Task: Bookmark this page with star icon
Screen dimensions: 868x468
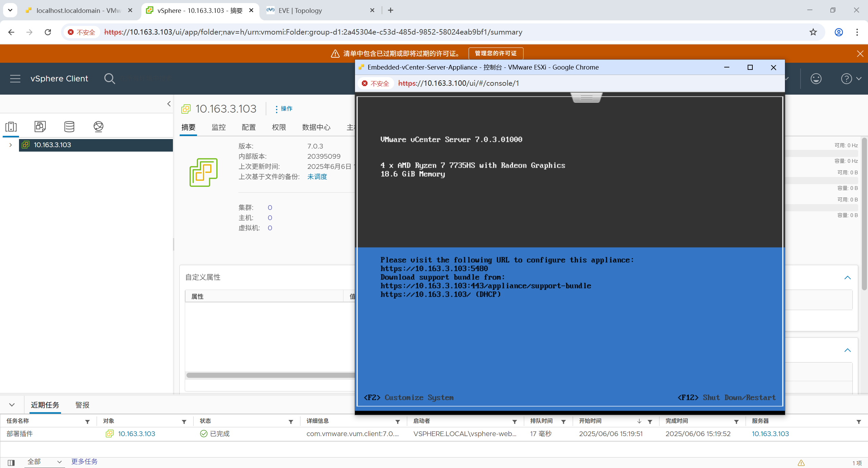Action: coord(813,32)
